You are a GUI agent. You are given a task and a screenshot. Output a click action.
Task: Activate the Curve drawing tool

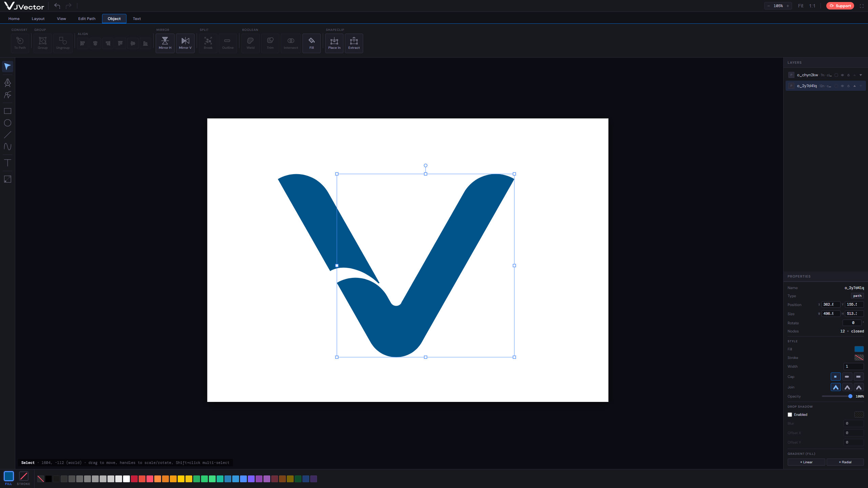7,147
